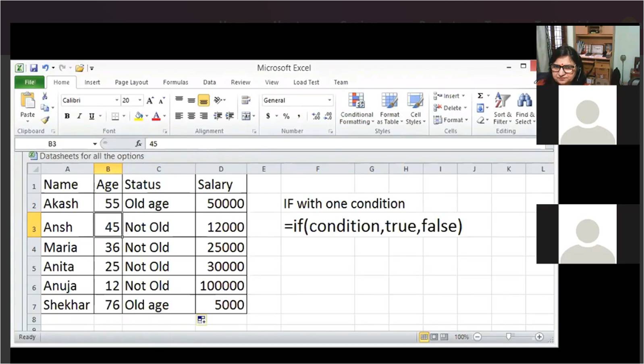Click the Orientation text-angle icon
The width and height of the screenshot is (644, 364).
[218, 100]
